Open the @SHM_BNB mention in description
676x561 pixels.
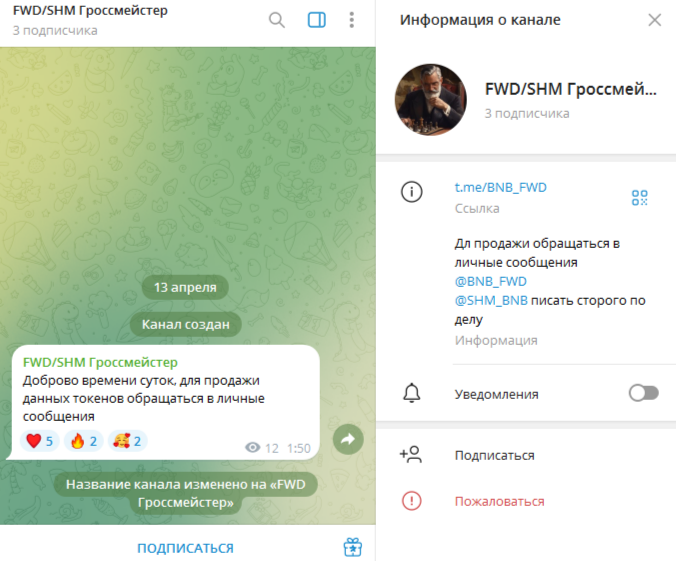[491, 301]
